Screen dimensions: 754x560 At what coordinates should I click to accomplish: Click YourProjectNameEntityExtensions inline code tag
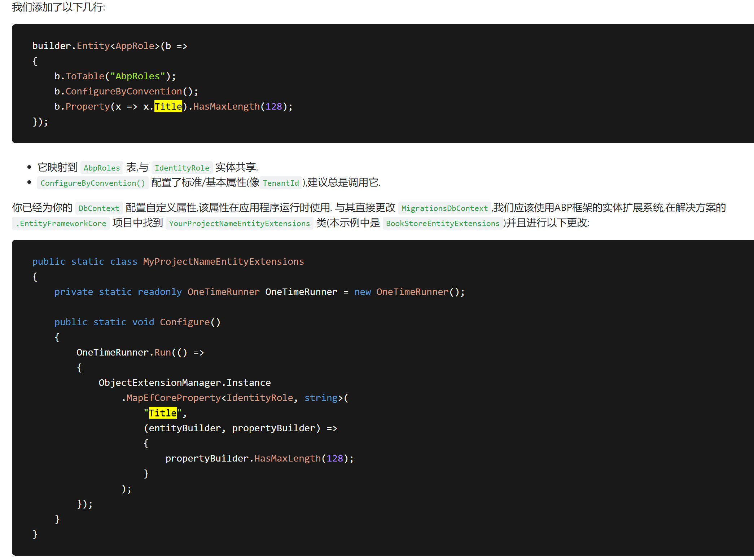tap(239, 223)
